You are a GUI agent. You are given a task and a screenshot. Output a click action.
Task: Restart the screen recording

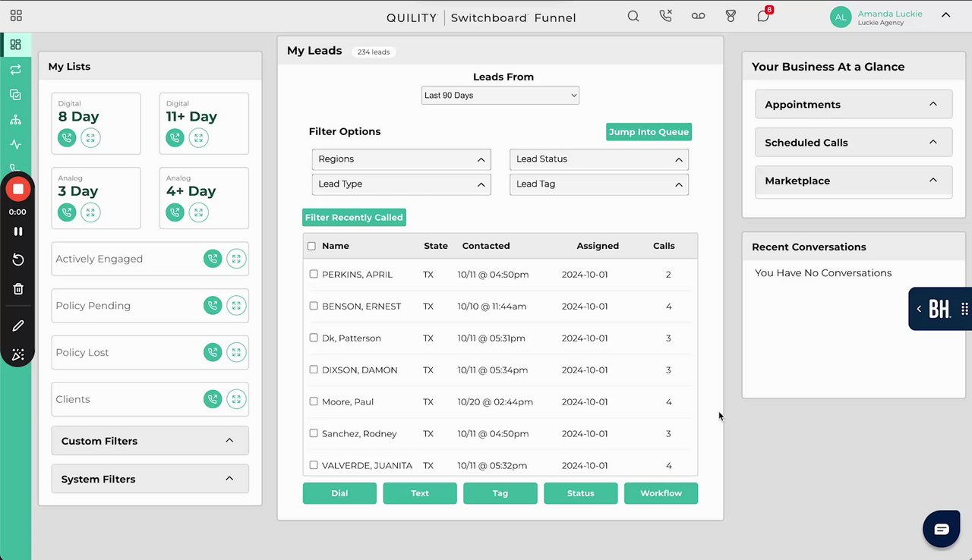18,260
